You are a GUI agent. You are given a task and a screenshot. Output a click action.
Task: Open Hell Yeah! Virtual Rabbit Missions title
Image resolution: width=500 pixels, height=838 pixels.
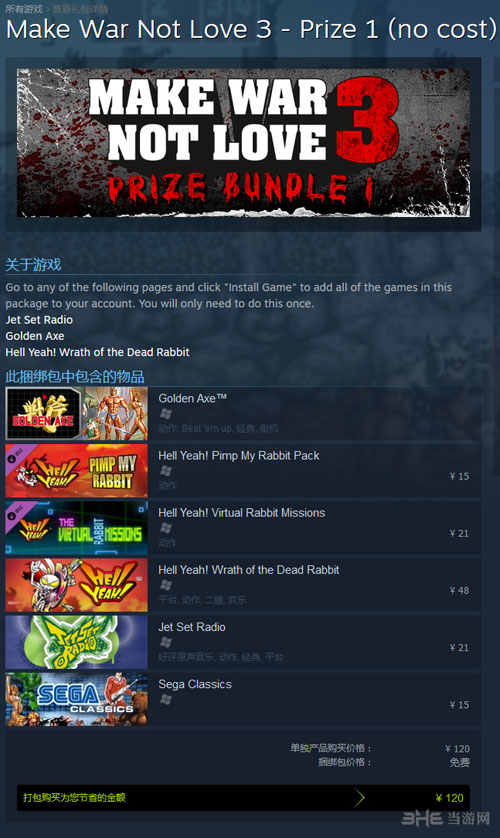point(241,513)
